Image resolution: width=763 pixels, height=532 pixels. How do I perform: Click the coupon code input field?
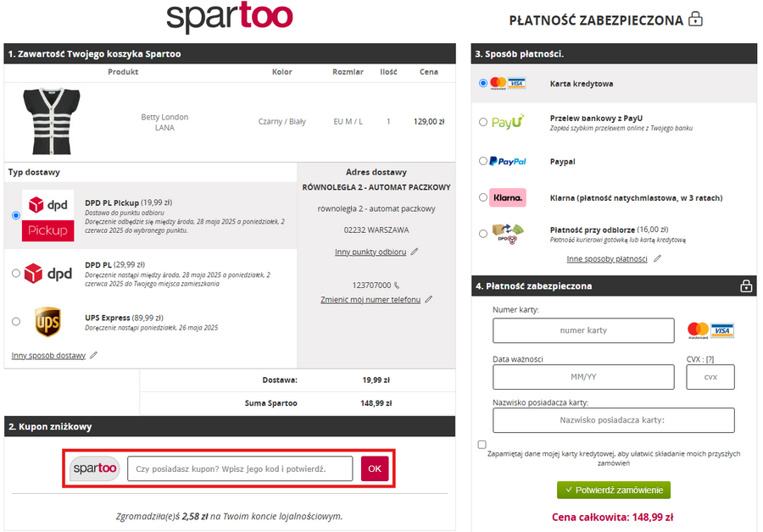240,469
